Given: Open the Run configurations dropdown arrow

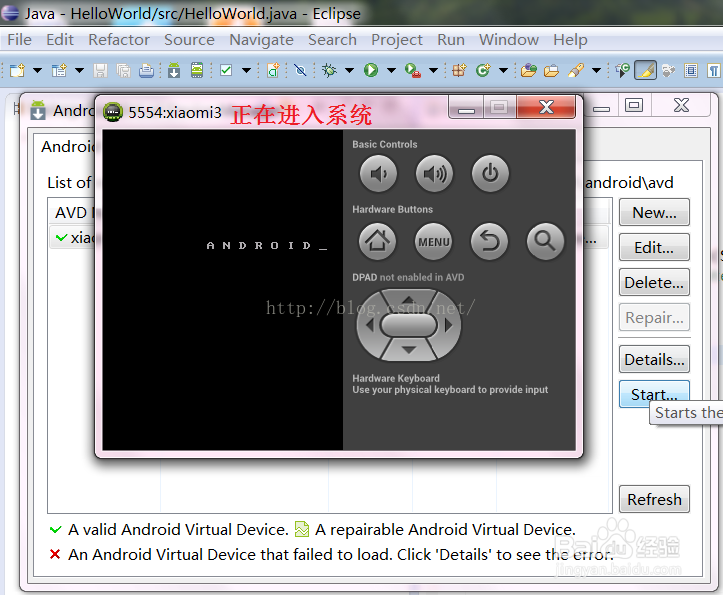Looking at the screenshot, I should pyautogui.click(x=391, y=71).
